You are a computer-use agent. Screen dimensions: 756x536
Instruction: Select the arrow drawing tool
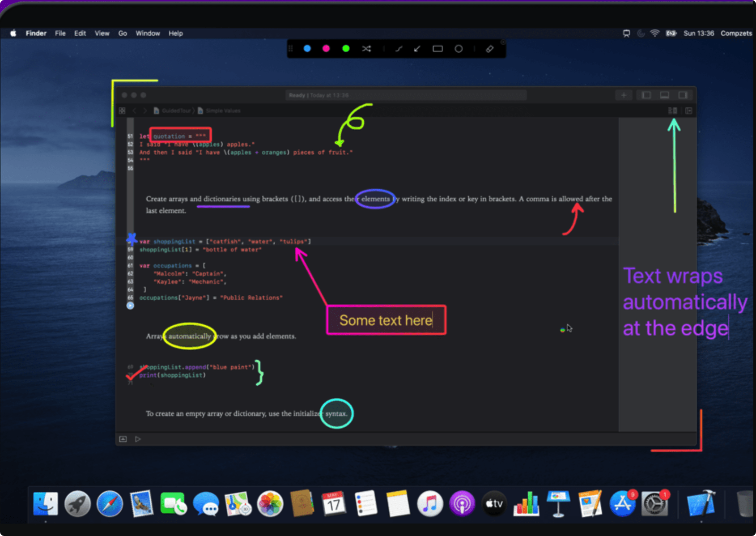tap(417, 48)
